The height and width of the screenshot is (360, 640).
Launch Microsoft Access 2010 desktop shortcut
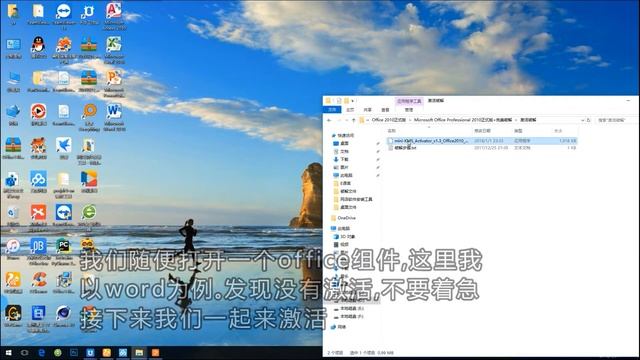click(114, 16)
